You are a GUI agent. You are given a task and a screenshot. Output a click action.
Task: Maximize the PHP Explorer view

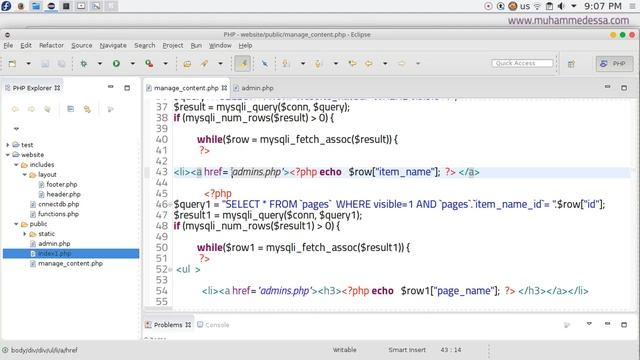(127, 87)
